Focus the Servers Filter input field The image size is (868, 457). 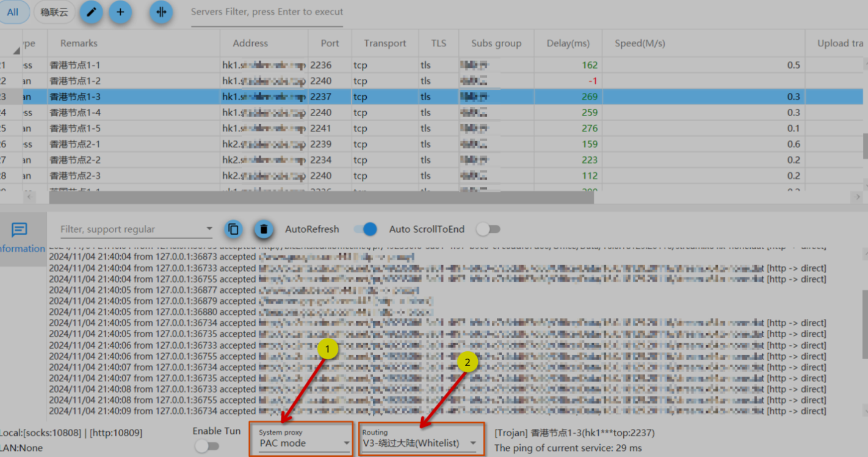(x=267, y=12)
